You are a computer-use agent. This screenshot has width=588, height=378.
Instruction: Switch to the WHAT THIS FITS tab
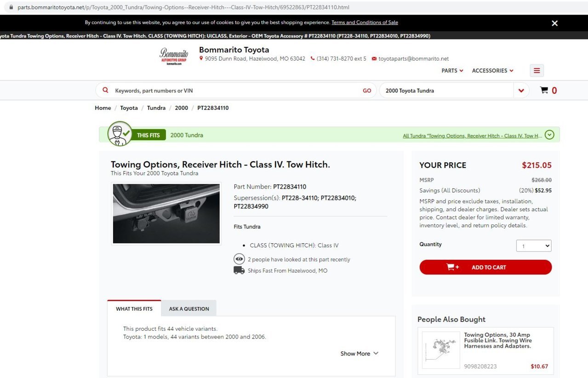pos(134,309)
